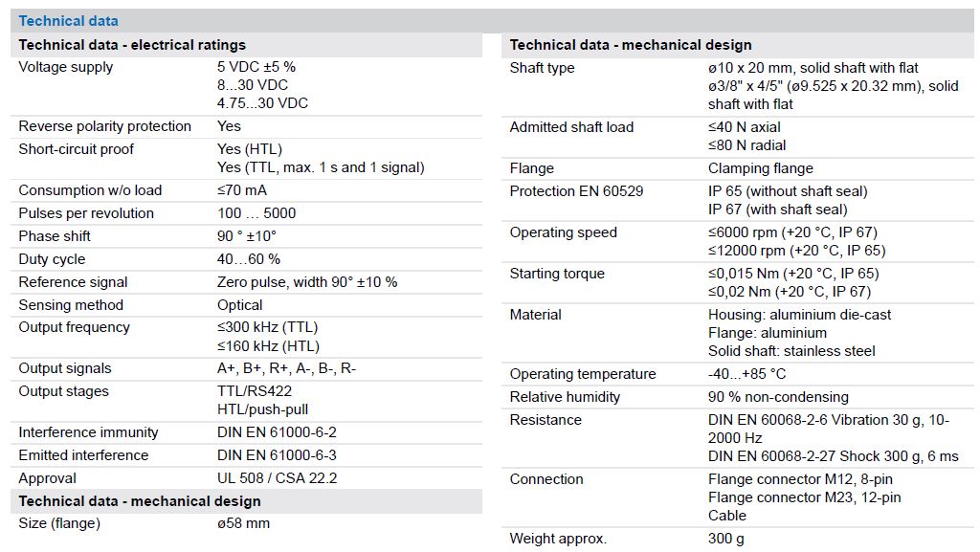The image size is (980, 552).
Task: Select the "DIN EN 61000-6-2" immunity value
Action: pos(277,432)
